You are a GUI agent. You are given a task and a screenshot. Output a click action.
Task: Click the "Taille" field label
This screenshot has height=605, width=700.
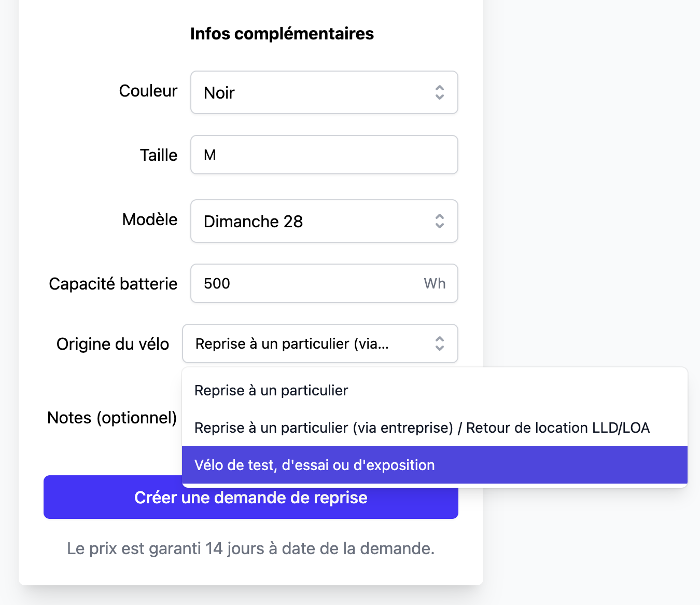(x=159, y=155)
